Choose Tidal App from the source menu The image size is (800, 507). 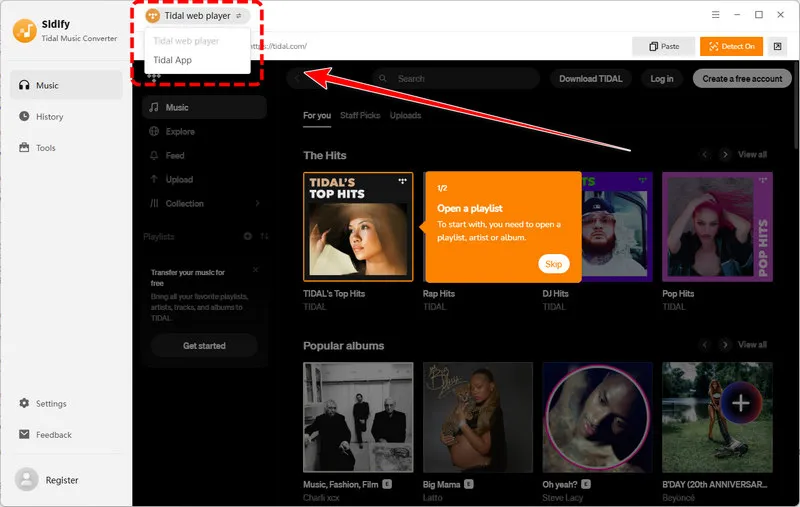click(172, 60)
